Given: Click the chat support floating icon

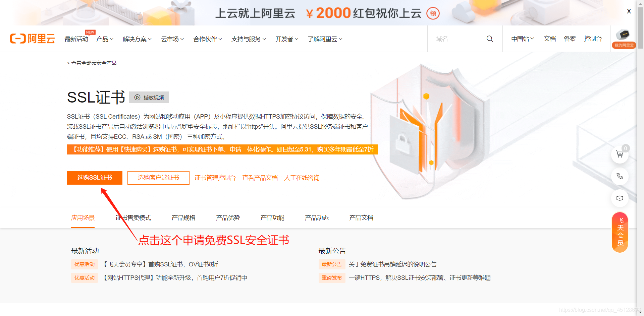Looking at the screenshot, I should [x=620, y=198].
